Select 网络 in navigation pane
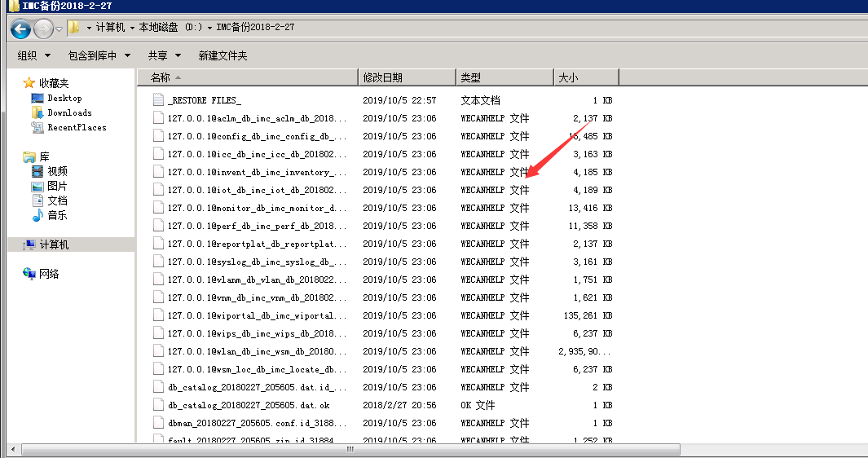 click(x=49, y=274)
